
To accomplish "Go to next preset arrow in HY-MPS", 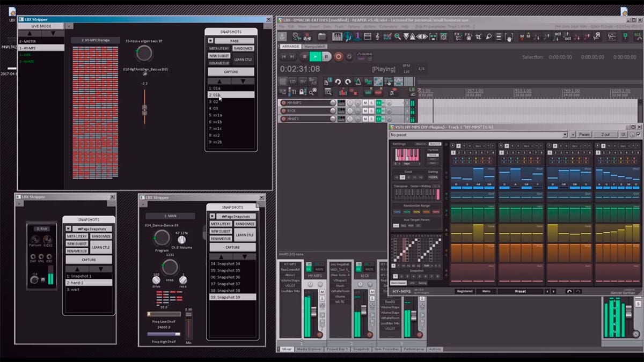I will 553,291.
